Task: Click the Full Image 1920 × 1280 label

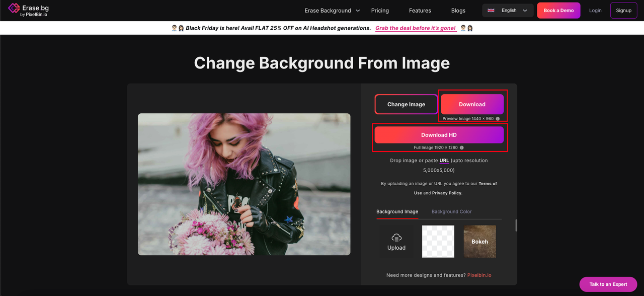Action: click(435, 147)
